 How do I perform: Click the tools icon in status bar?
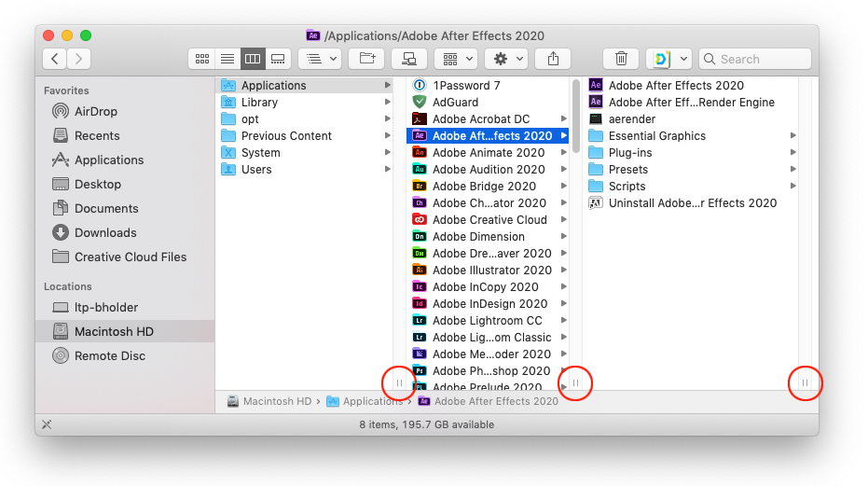47,424
